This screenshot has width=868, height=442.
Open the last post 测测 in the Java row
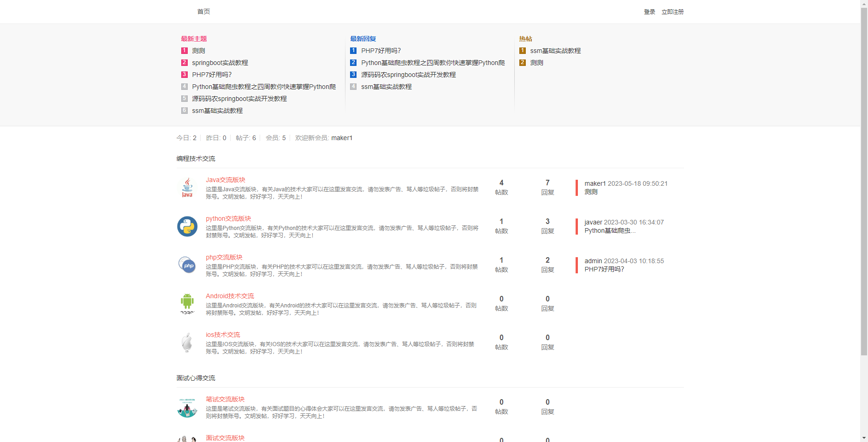(591, 192)
